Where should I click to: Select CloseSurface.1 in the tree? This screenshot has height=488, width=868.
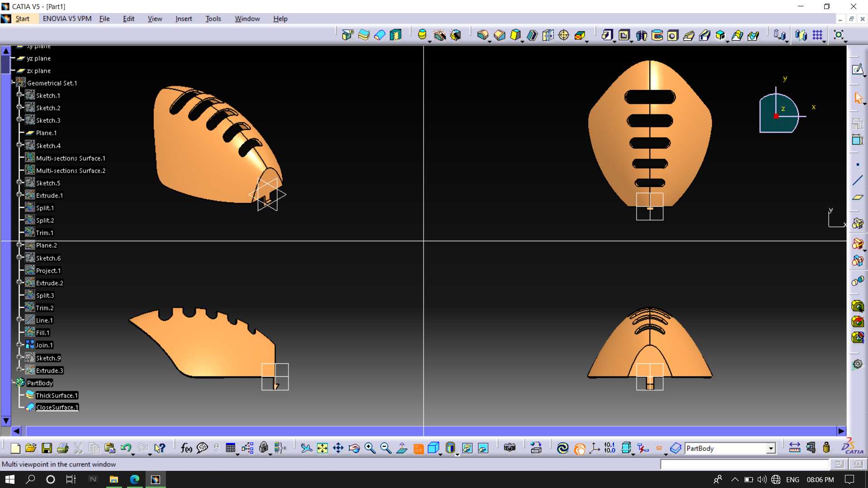pos(57,408)
